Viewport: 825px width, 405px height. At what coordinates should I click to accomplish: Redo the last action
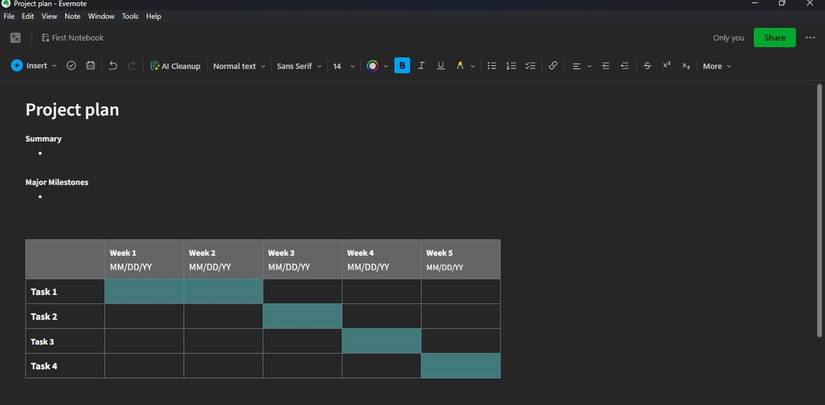click(x=132, y=66)
